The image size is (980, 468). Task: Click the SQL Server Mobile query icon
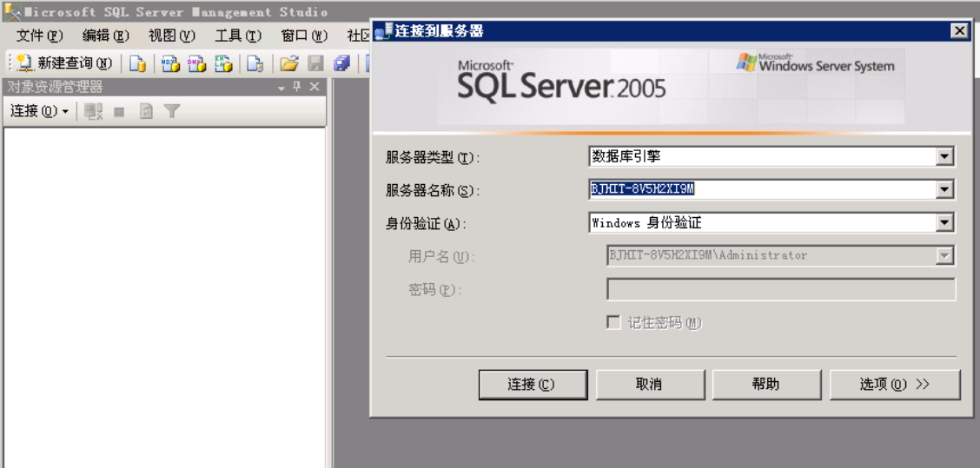point(255,63)
